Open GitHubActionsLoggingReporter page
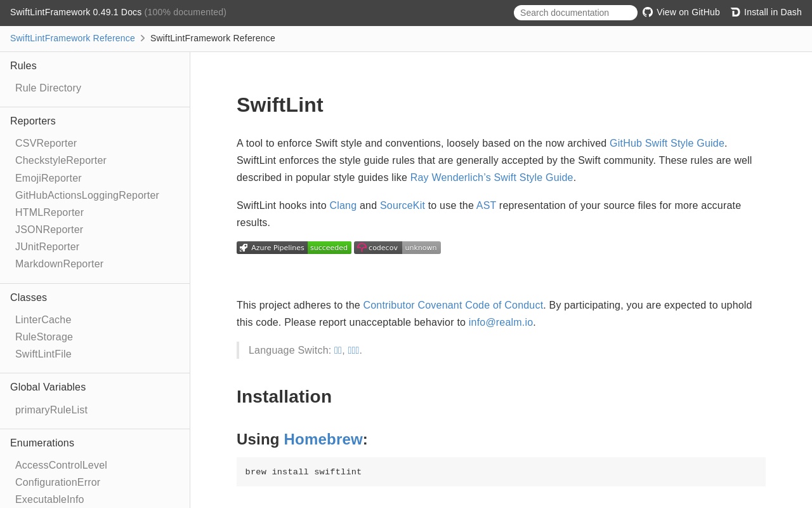Screen dimensions: 812x508 87,196
